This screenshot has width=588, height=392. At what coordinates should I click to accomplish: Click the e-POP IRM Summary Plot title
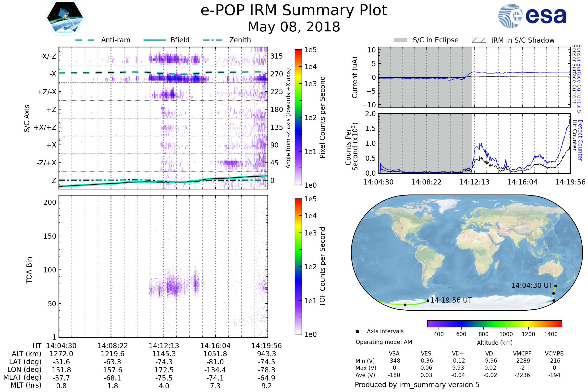[294, 11]
